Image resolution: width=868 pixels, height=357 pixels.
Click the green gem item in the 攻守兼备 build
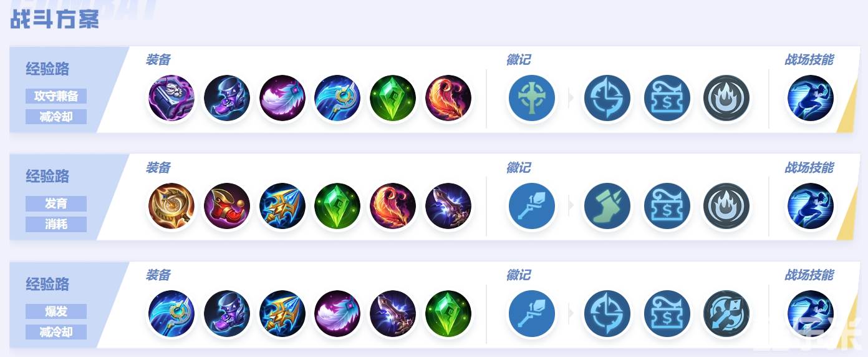click(393, 99)
